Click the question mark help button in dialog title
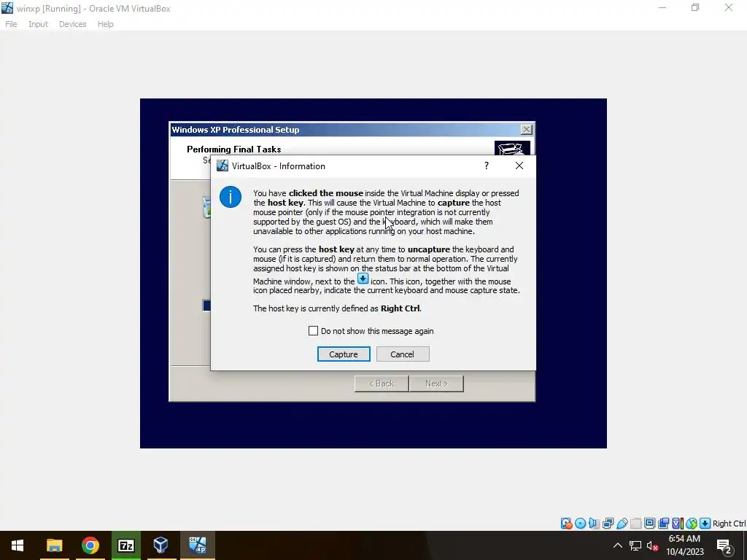 click(x=487, y=166)
